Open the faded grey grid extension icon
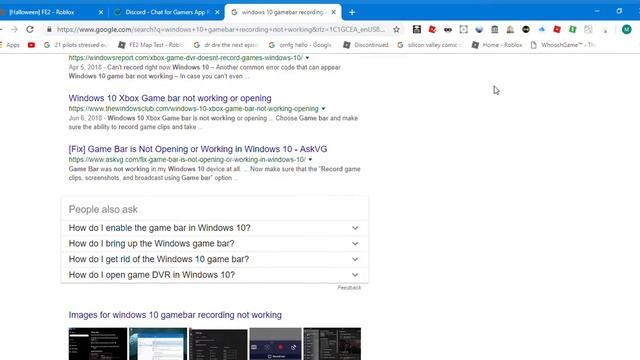Image resolution: width=640 pixels, height=360 pixels. (588, 29)
